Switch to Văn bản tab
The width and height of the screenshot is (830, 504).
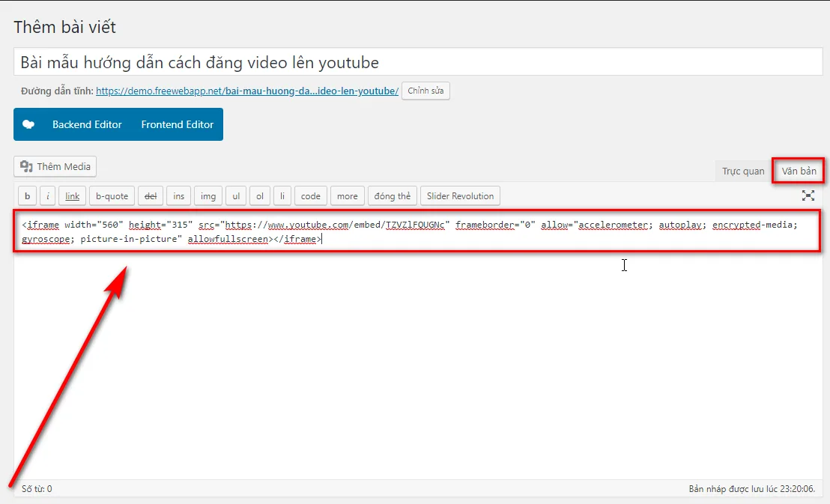point(799,171)
